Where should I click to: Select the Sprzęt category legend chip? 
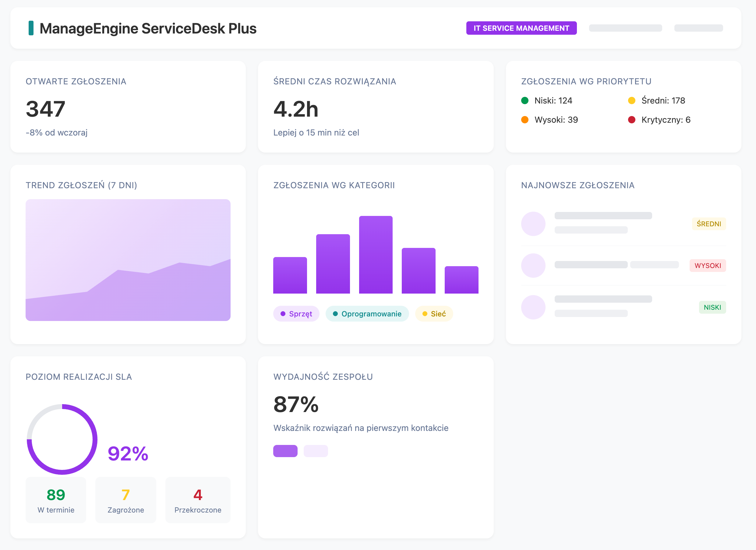coord(296,314)
